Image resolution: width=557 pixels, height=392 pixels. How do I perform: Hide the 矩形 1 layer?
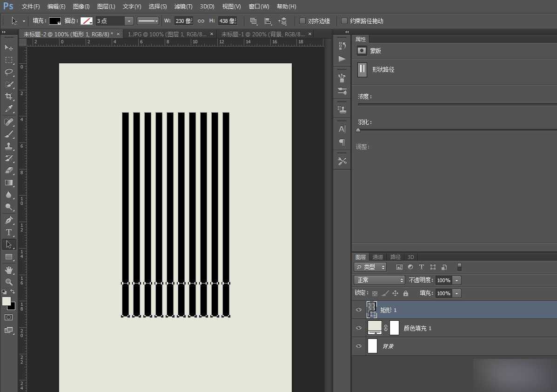(x=359, y=310)
